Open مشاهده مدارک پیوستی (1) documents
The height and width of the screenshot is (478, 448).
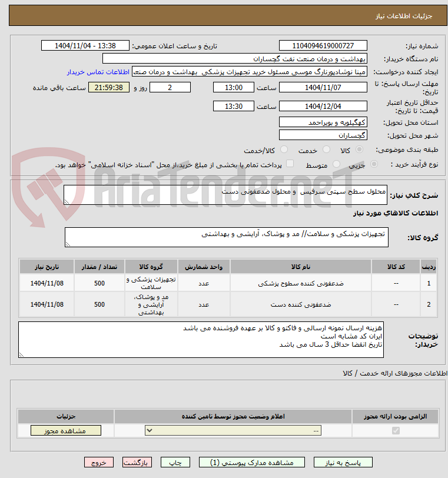(252, 462)
